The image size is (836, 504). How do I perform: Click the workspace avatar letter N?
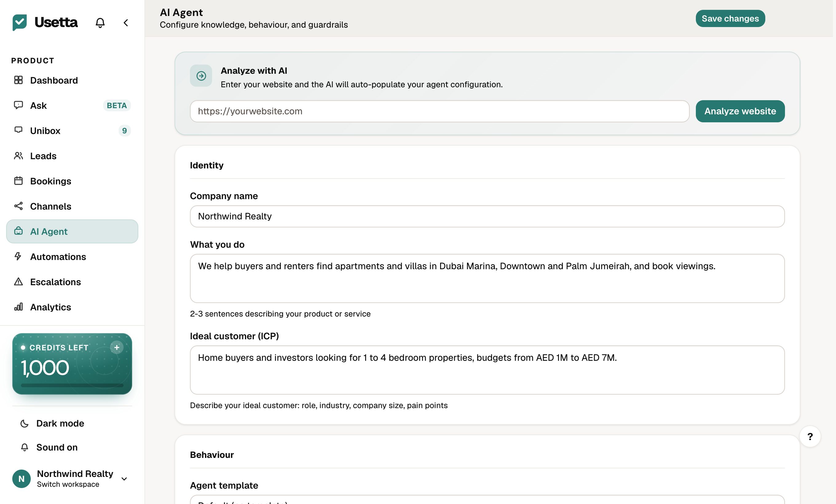pos(22,478)
